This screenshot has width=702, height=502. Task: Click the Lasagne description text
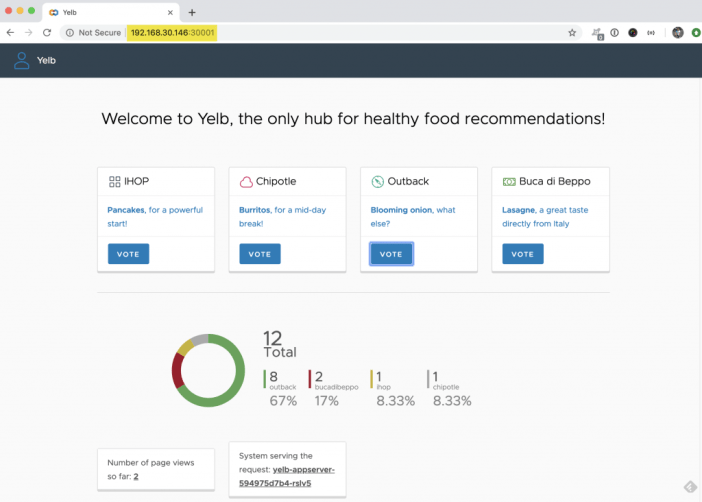(545, 217)
